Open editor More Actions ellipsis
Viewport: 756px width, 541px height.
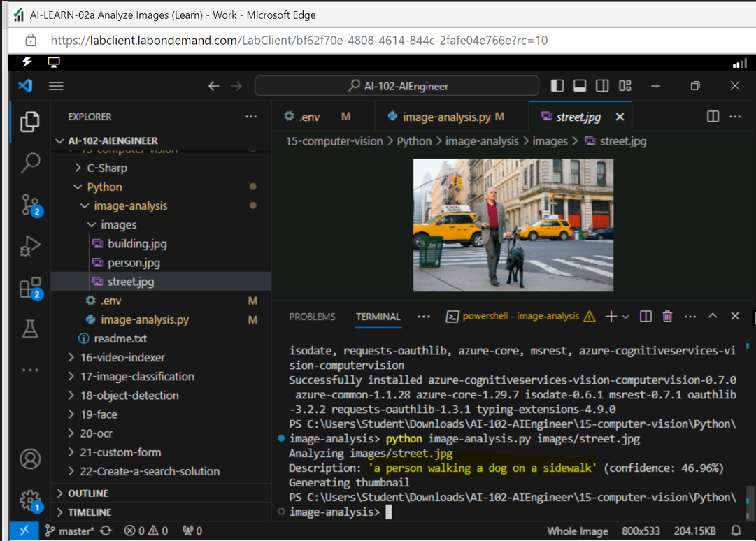(x=735, y=116)
